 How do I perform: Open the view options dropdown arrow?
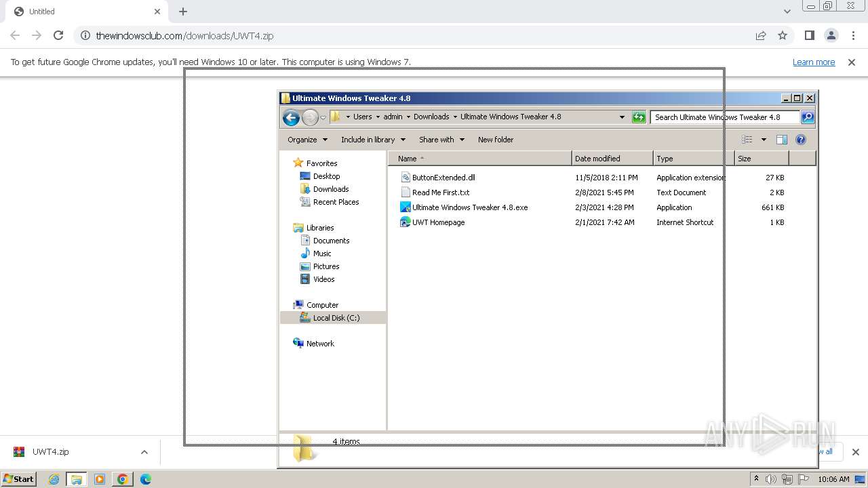[x=764, y=140]
